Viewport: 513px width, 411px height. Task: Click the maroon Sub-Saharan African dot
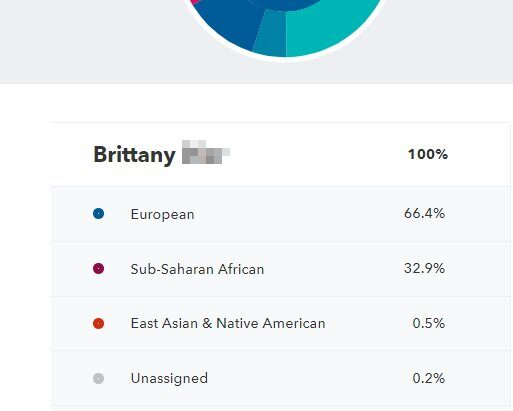coord(98,268)
